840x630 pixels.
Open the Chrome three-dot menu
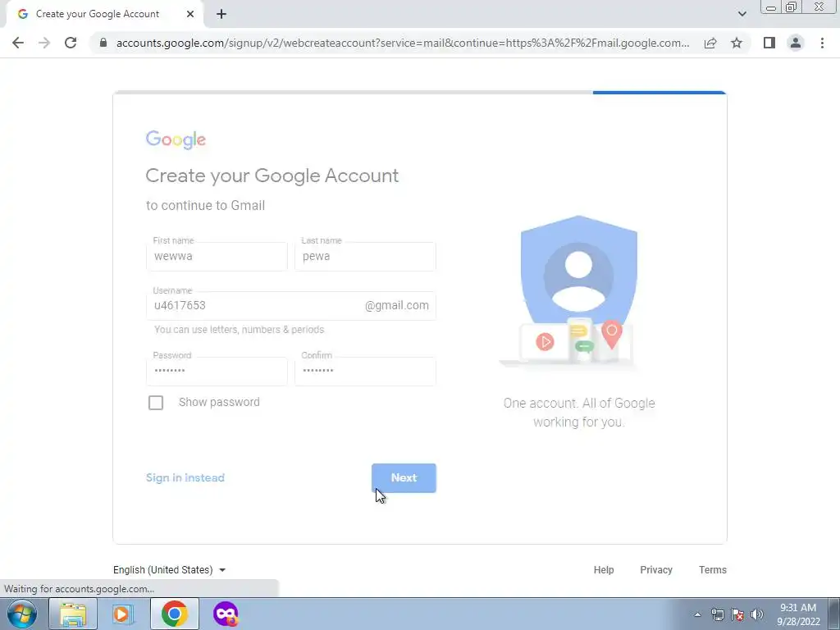[x=822, y=43]
